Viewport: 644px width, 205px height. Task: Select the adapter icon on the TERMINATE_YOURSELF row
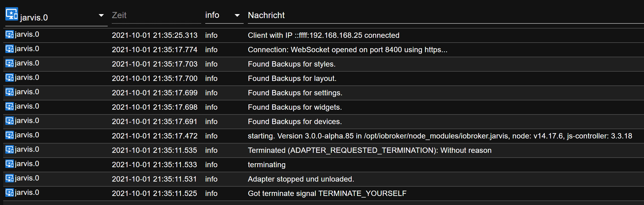pos(9,193)
